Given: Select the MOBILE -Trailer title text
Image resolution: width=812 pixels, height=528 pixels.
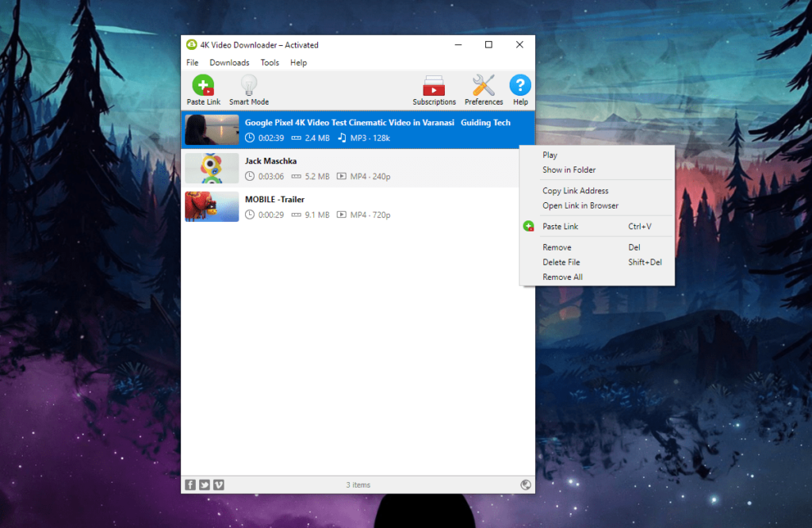Looking at the screenshot, I should [x=274, y=199].
